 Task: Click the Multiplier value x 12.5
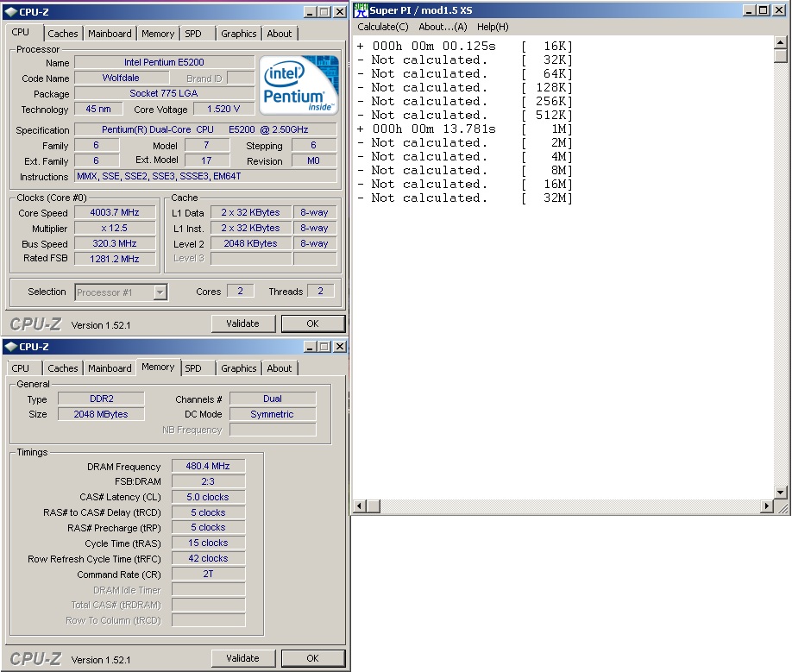point(115,229)
